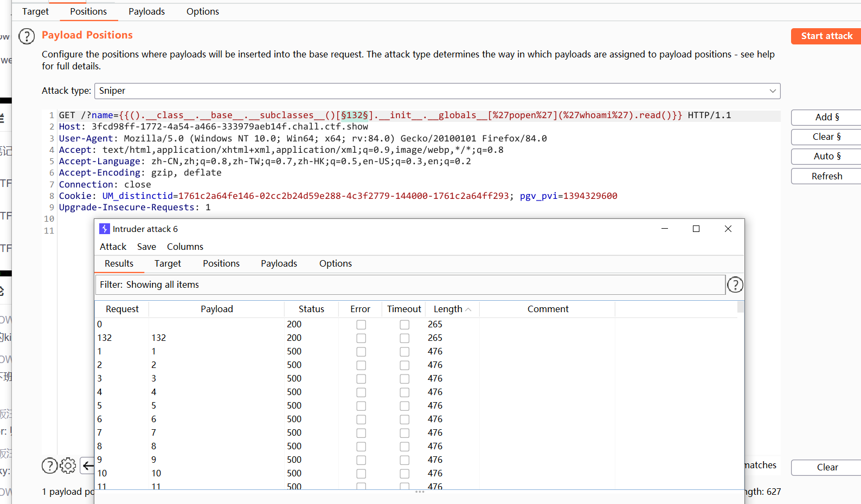
Task: Toggle Timeout checkbox for request 132
Action: coord(404,338)
